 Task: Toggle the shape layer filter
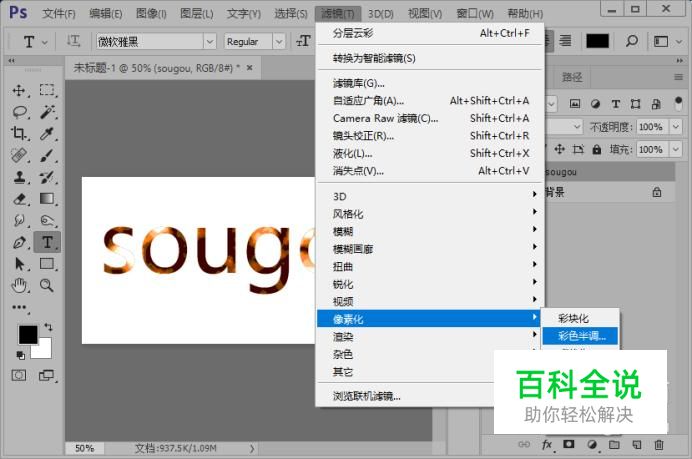tap(636, 104)
